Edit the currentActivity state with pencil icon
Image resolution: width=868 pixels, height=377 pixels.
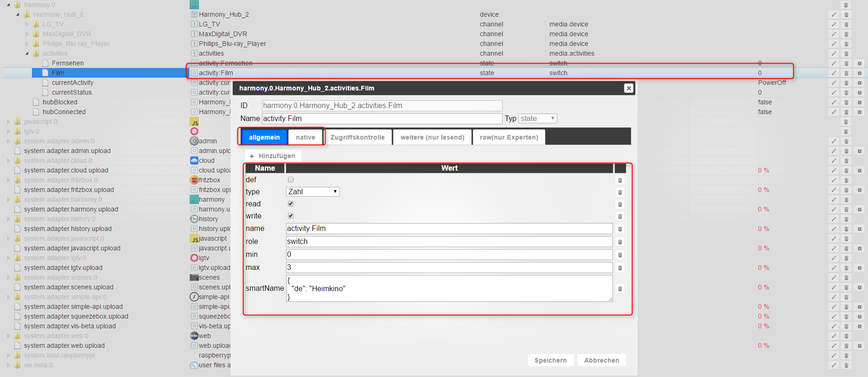834,83
